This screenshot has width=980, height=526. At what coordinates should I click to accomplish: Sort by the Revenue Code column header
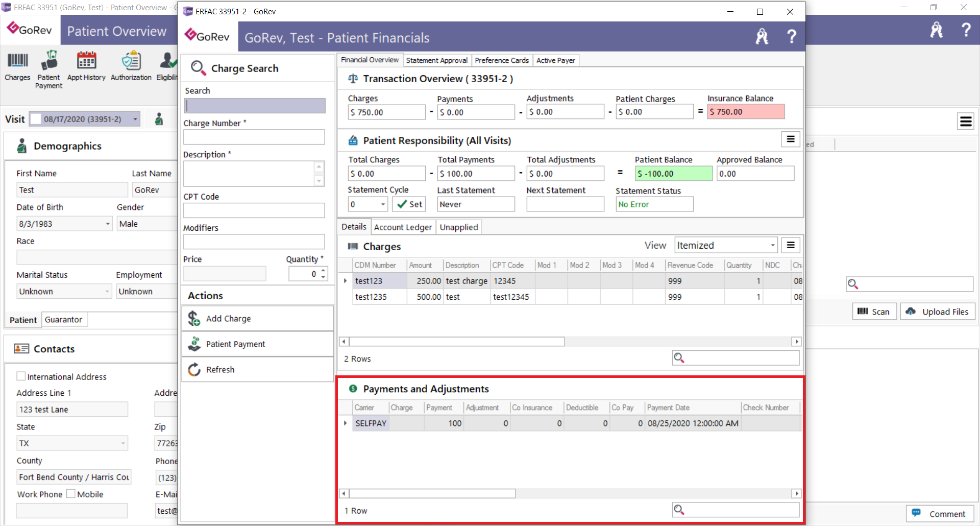click(x=694, y=265)
